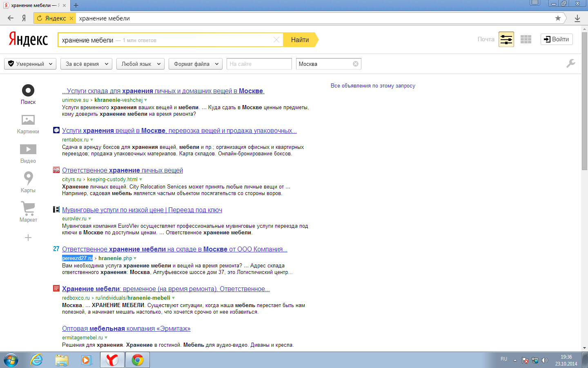Click the Найти search button
The height and width of the screenshot is (368, 588).
(300, 40)
